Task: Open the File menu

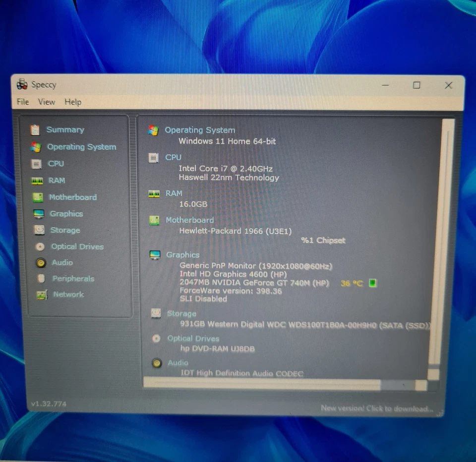Action: point(22,102)
